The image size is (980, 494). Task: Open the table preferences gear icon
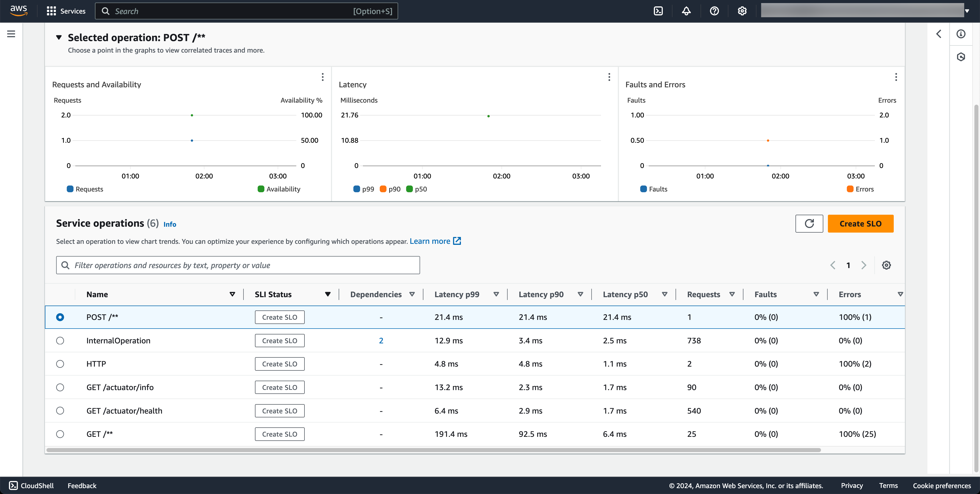click(x=886, y=265)
